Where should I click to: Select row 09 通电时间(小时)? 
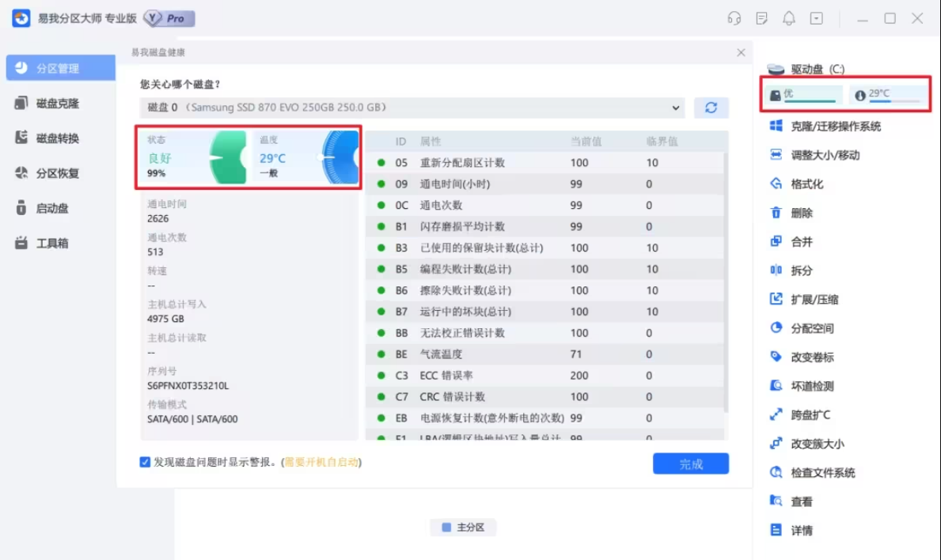pyautogui.click(x=545, y=184)
